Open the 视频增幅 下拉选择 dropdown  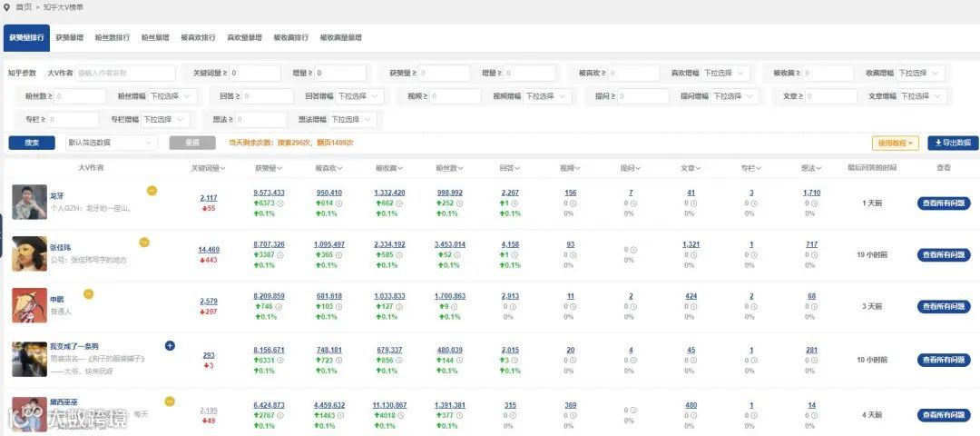pos(547,96)
